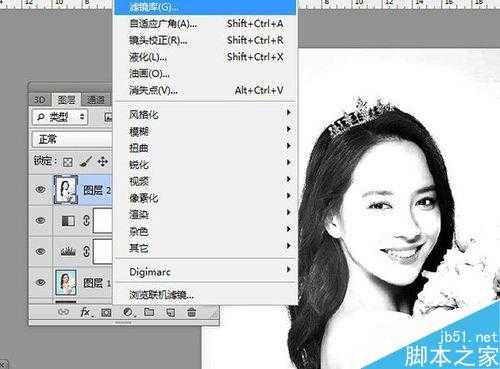The width and height of the screenshot is (500, 369).
Task: Click the pixel layer filter icon
Action: tap(108, 117)
